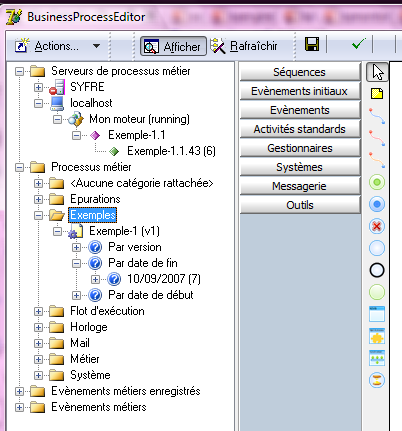Choose the hourglass timer event icon
This screenshot has height=431, width=402.
coord(377,380)
